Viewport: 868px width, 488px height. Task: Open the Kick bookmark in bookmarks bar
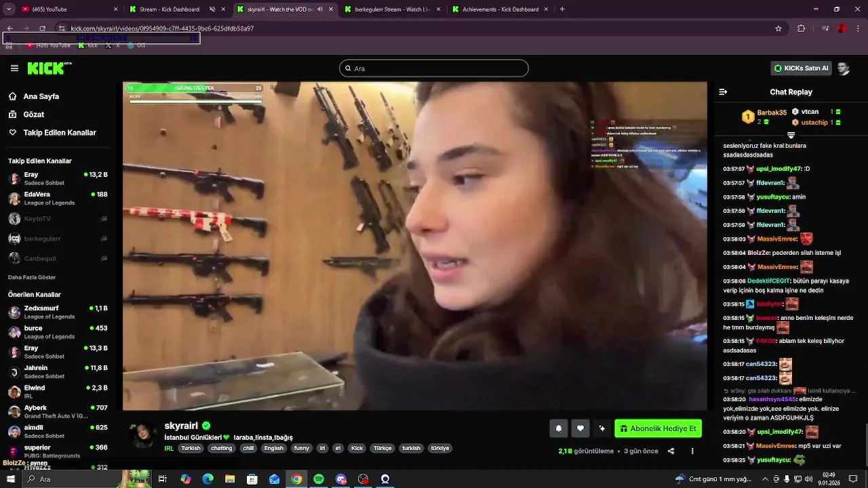88,45
